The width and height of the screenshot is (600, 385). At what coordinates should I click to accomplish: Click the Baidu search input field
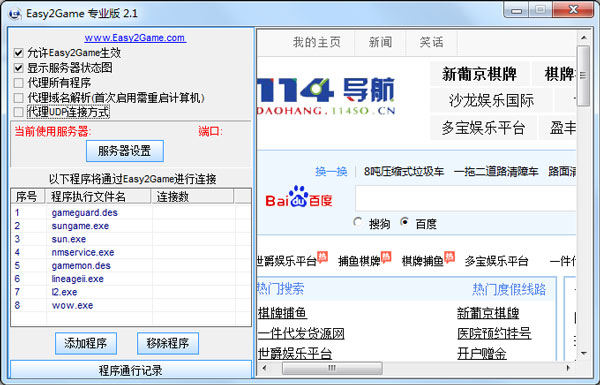click(465, 198)
